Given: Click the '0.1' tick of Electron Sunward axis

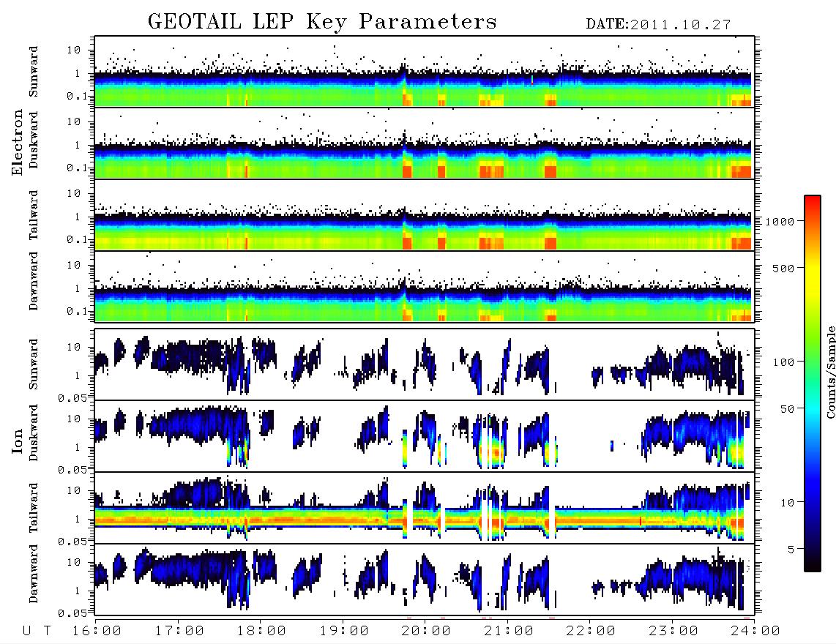Looking at the screenshot, I should click(77, 96).
